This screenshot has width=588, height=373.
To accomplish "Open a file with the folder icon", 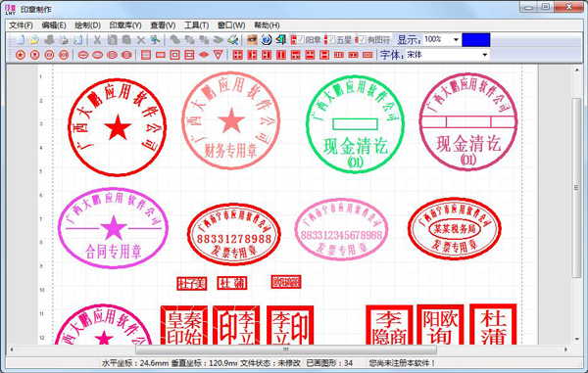I will (34, 40).
